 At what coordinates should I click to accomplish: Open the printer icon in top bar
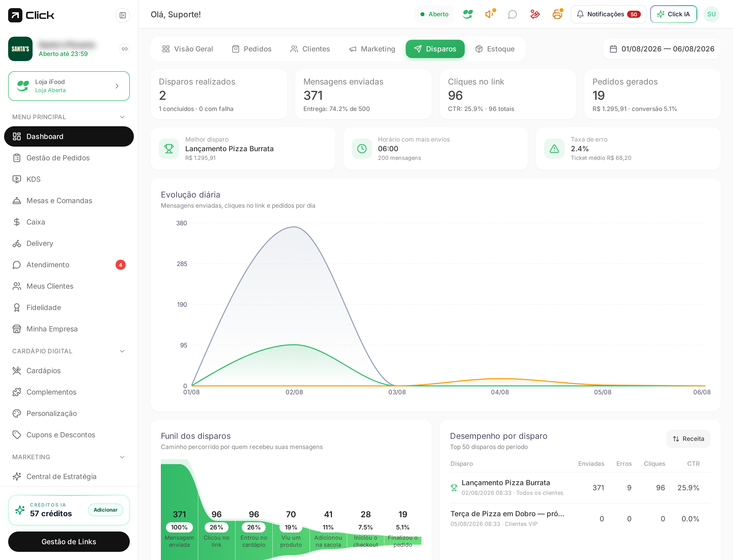point(557,14)
